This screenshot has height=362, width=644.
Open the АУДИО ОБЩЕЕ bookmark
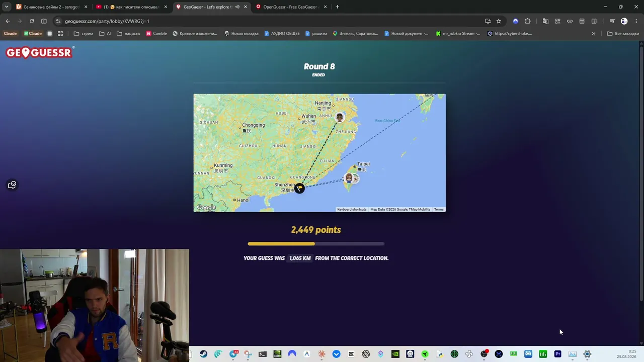(x=282, y=34)
